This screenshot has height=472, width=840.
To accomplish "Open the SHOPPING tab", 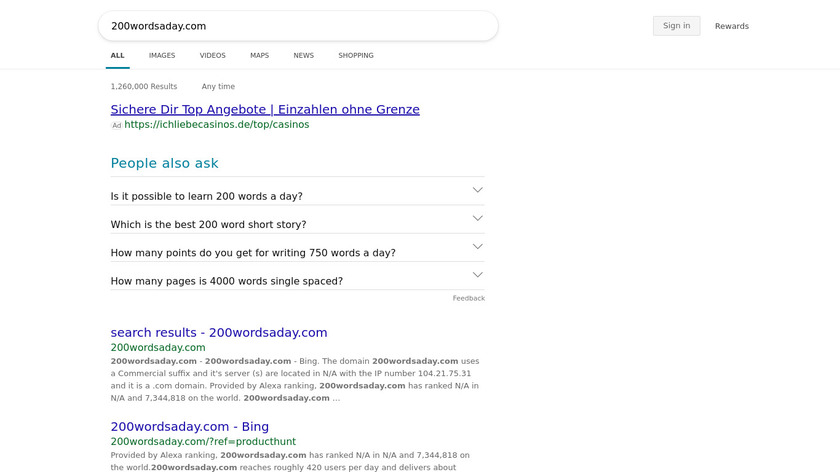I will (x=356, y=56).
